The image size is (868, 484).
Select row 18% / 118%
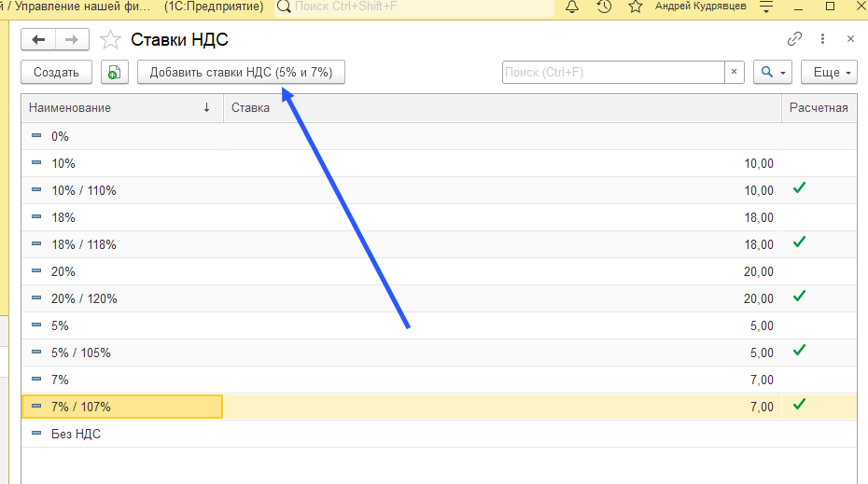pyautogui.click(x=439, y=244)
